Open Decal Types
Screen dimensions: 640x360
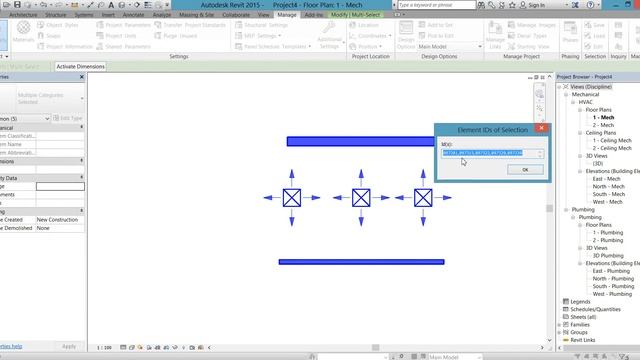527,36
